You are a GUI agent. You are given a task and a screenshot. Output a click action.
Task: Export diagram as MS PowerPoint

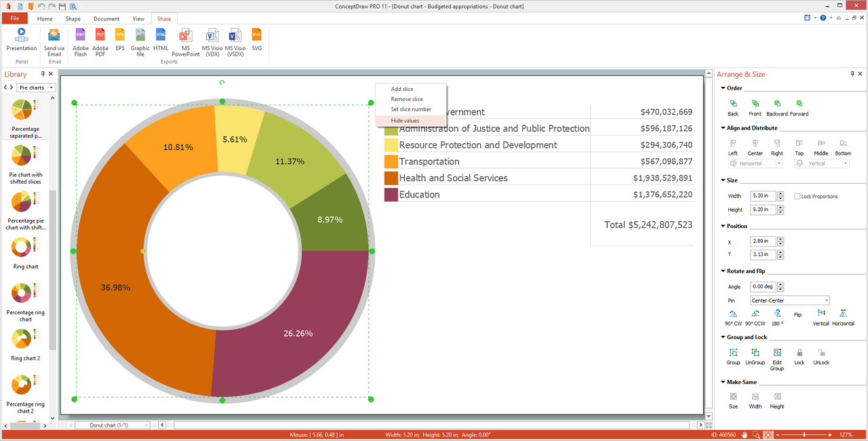tap(185, 41)
